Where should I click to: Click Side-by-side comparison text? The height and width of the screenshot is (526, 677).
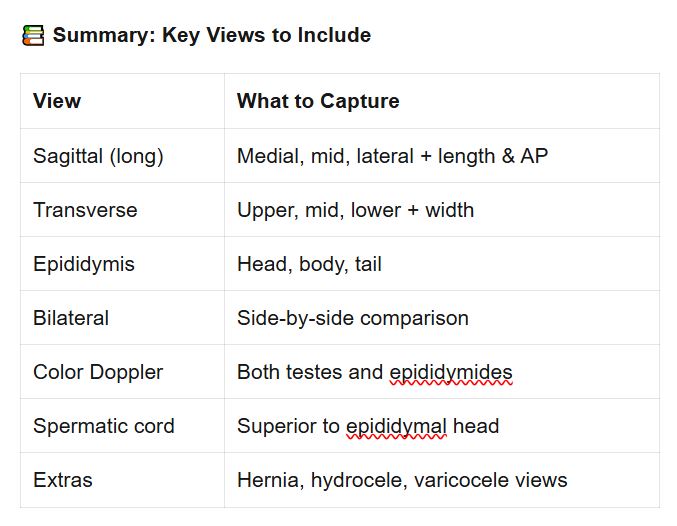(353, 318)
